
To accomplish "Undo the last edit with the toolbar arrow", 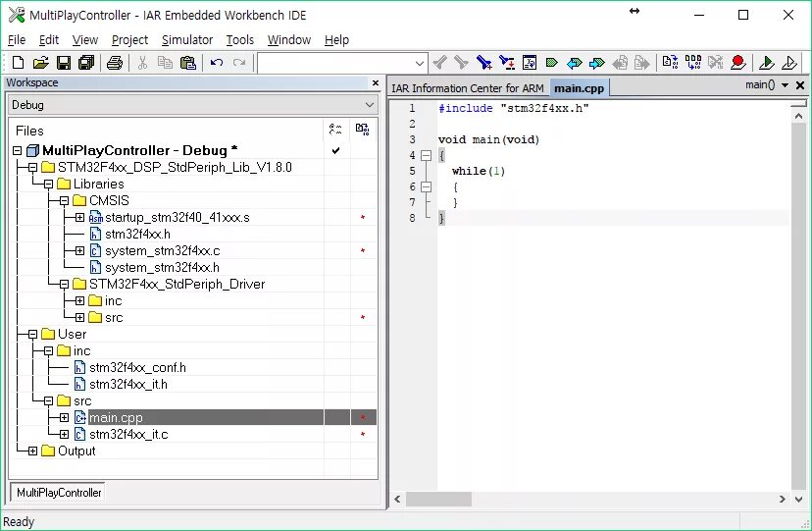I will tap(217, 63).
